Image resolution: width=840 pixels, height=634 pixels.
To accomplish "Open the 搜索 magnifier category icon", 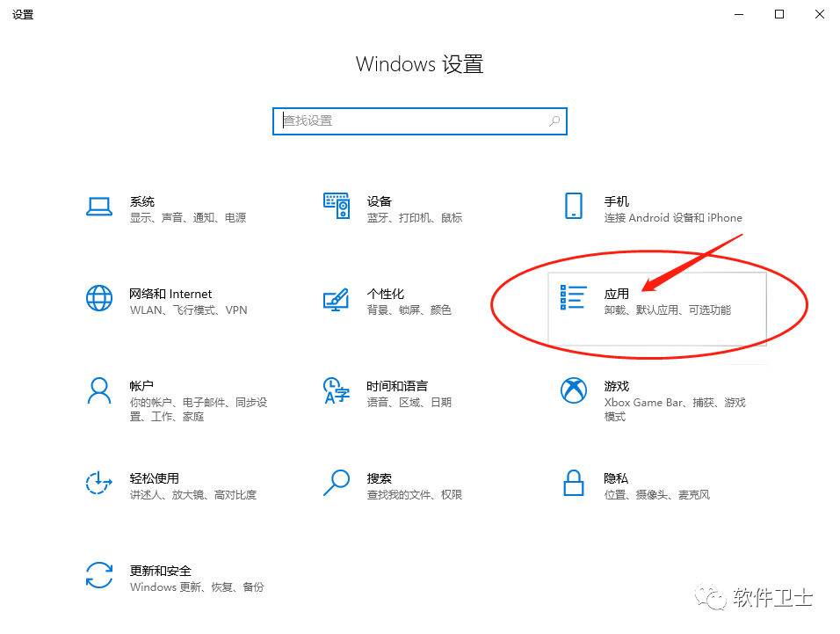I will 337,483.
